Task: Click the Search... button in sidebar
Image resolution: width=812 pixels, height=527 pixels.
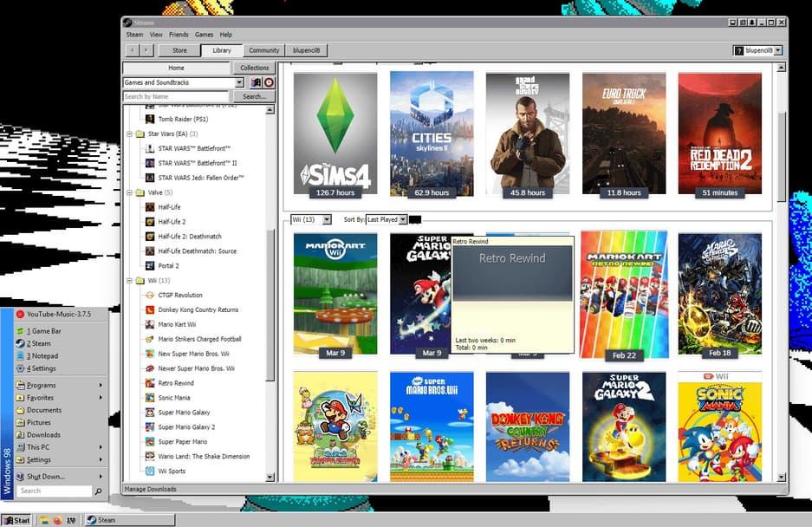Action: (x=254, y=96)
